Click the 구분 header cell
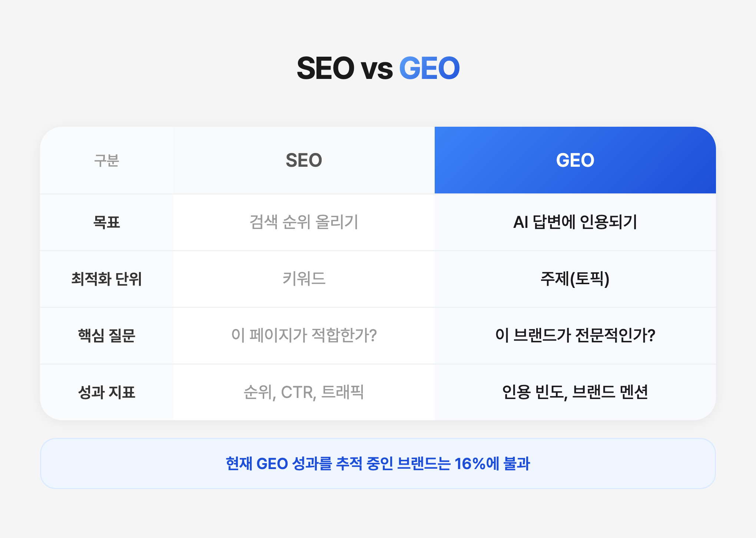The width and height of the screenshot is (756, 538). [107, 160]
